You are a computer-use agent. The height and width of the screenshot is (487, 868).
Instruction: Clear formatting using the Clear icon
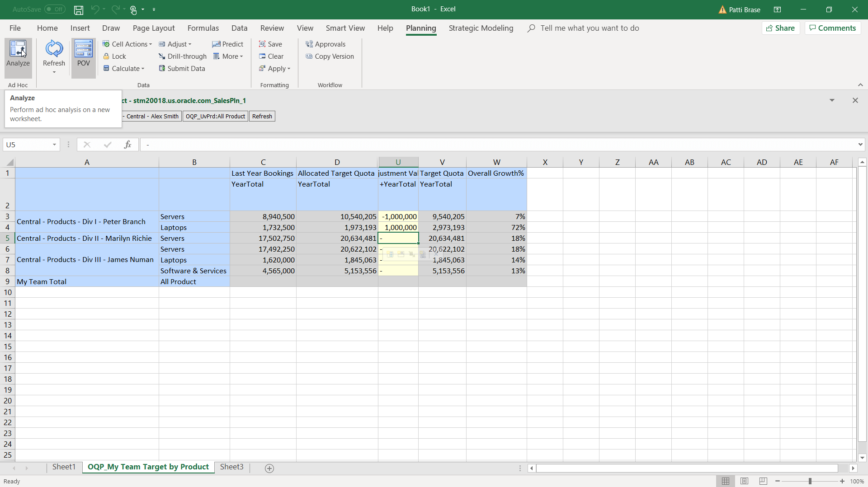tap(271, 56)
